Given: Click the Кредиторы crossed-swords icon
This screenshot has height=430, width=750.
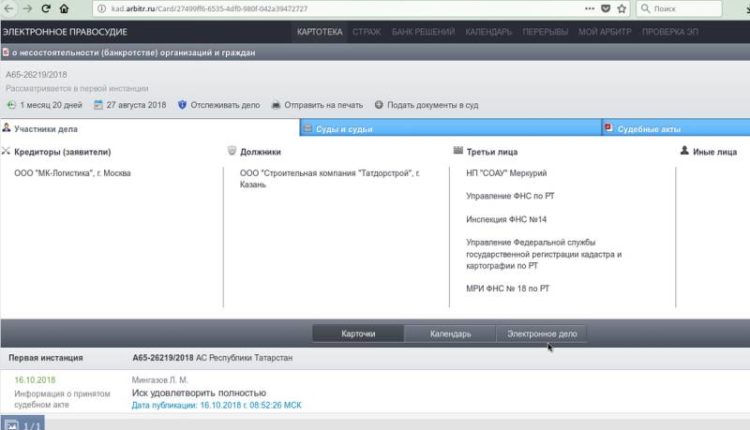Looking at the screenshot, I should point(6,151).
